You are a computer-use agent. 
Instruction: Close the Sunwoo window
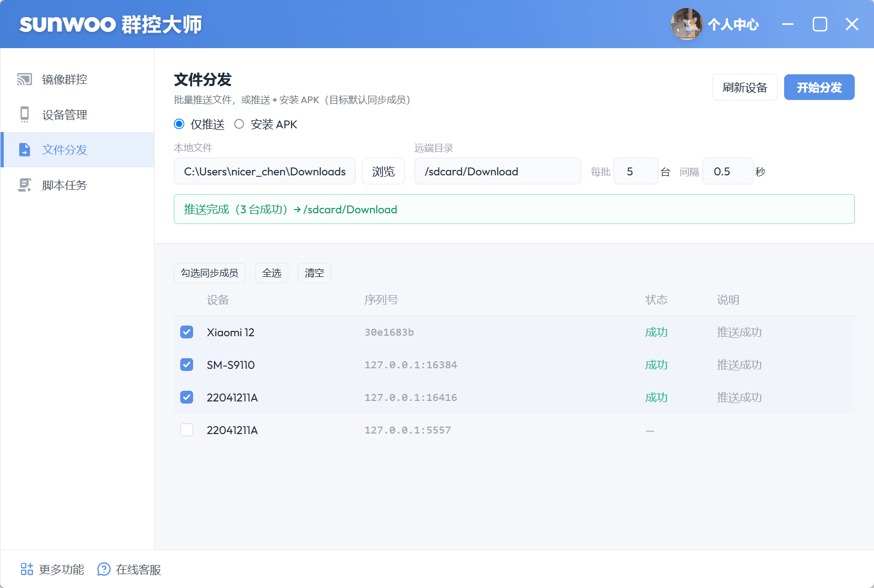852,24
